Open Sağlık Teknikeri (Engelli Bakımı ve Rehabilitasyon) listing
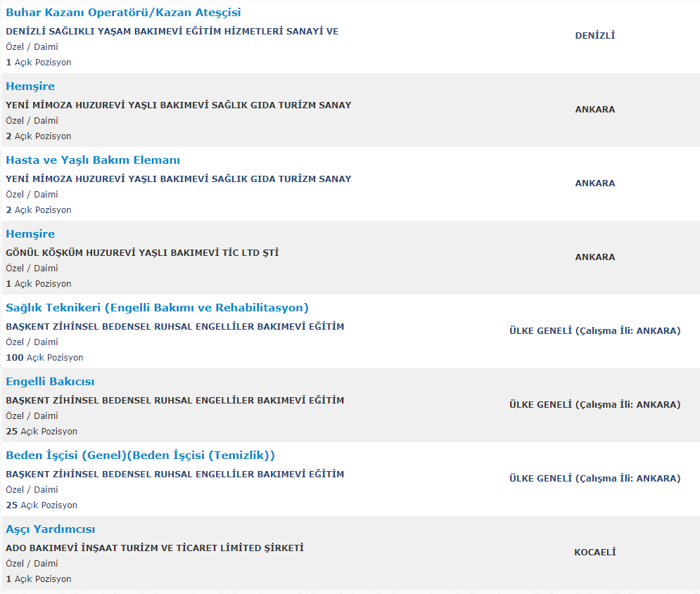The image size is (700, 594). (x=157, y=308)
